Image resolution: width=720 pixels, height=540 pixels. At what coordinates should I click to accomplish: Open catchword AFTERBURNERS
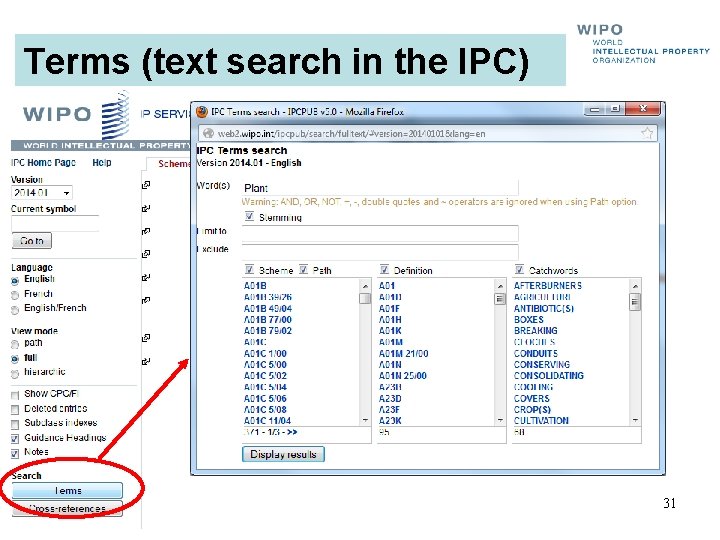tap(548, 286)
